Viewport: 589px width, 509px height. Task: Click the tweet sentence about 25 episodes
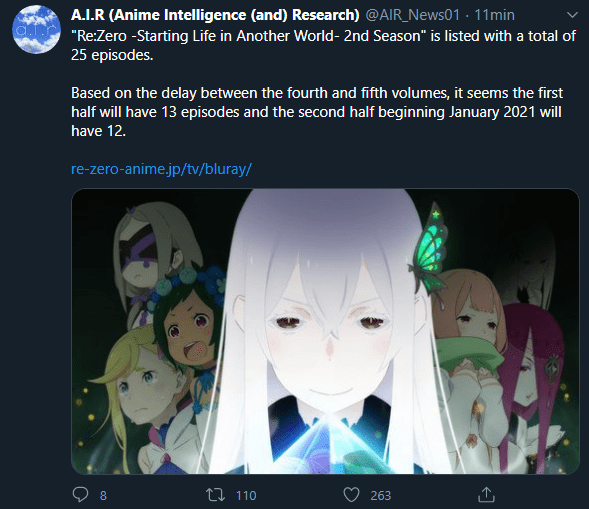[323, 45]
